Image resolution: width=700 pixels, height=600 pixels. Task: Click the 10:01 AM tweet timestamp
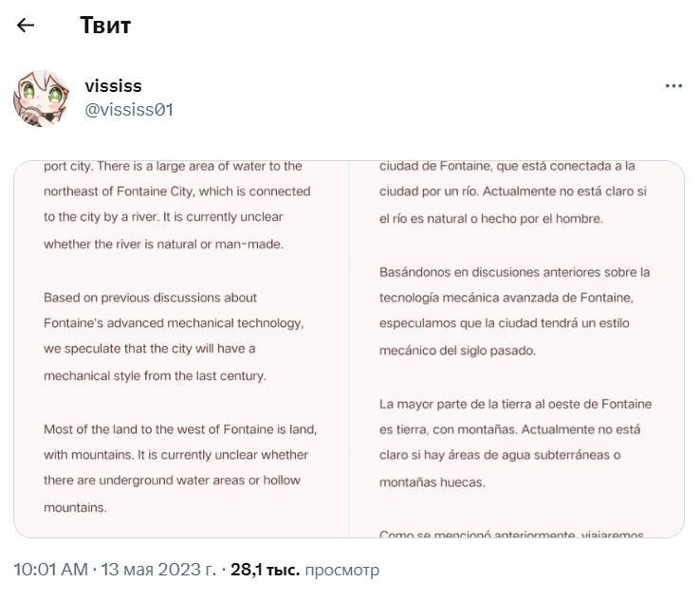point(50,570)
